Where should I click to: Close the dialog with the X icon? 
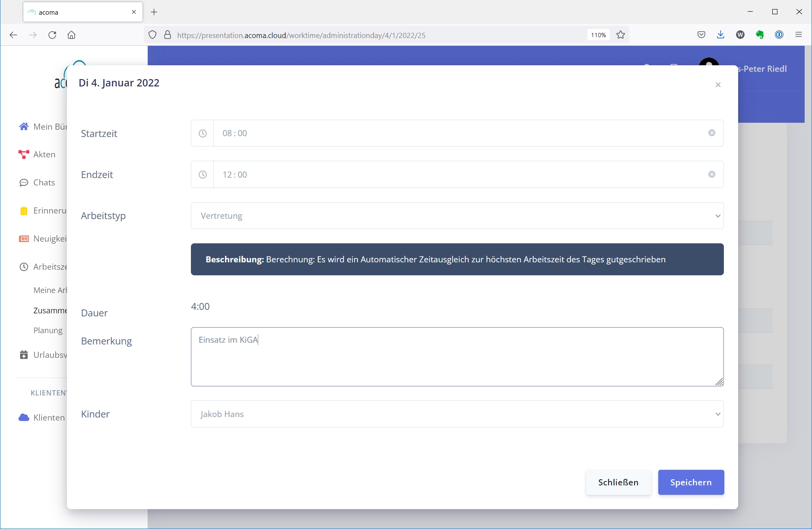click(718, 85)
